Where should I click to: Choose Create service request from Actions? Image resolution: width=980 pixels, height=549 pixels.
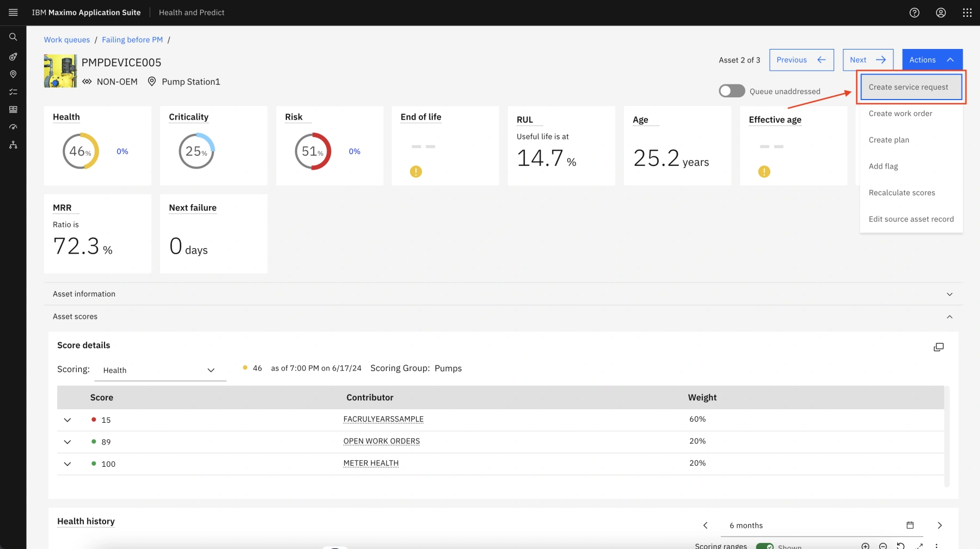coord(911,87)
